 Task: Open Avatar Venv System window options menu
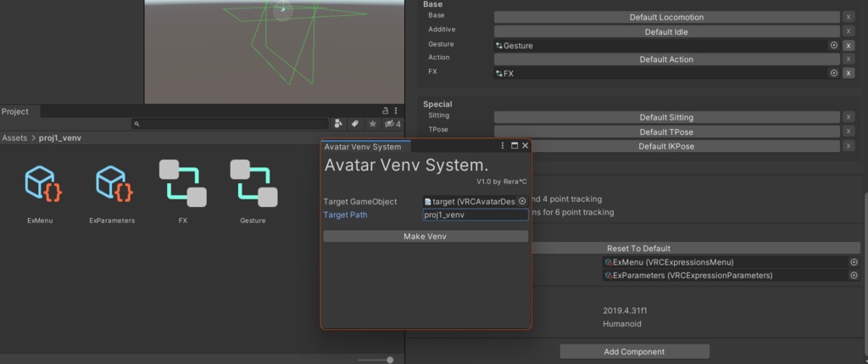point(503,146)
